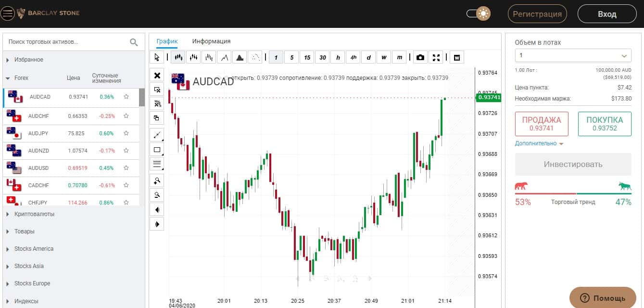Select the mountain area chart type
This screenshot has height=308, width=644.
pos(240,58)
